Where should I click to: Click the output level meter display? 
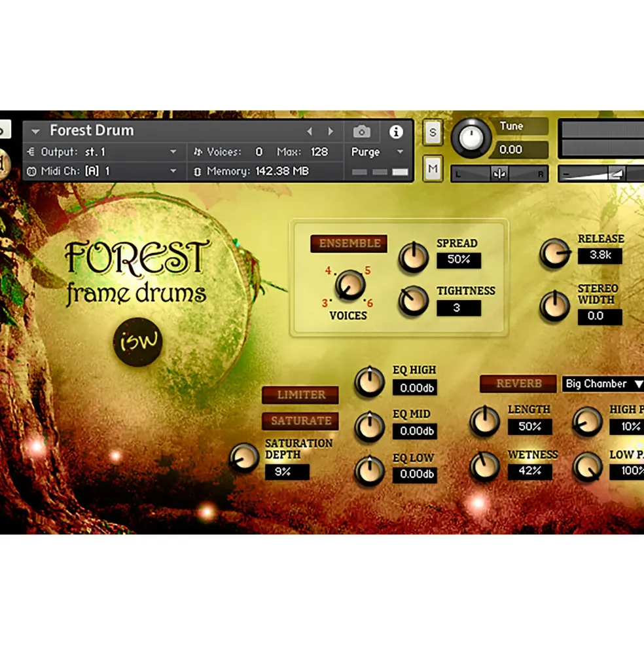pyautogui.click(x=601, y=139)
